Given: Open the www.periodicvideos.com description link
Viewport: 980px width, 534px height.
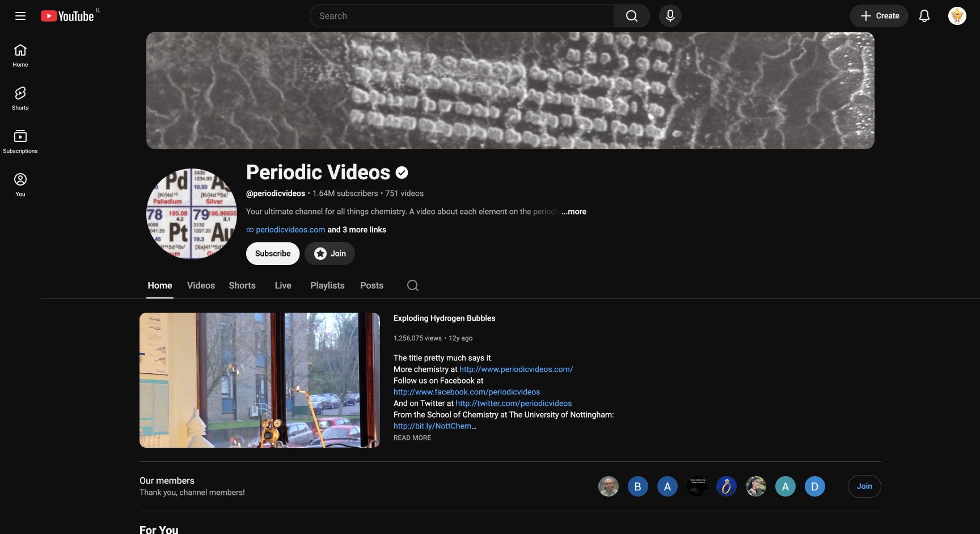Looking at the screenshot, I should coord(516,369).
